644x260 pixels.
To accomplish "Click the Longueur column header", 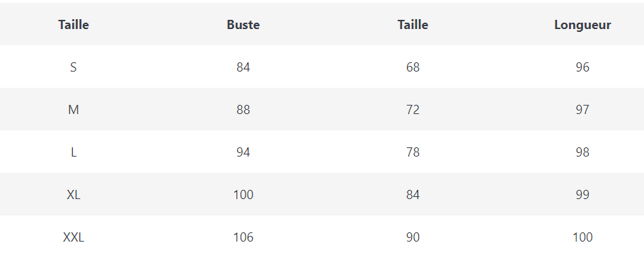I will (x=582, y=25).
